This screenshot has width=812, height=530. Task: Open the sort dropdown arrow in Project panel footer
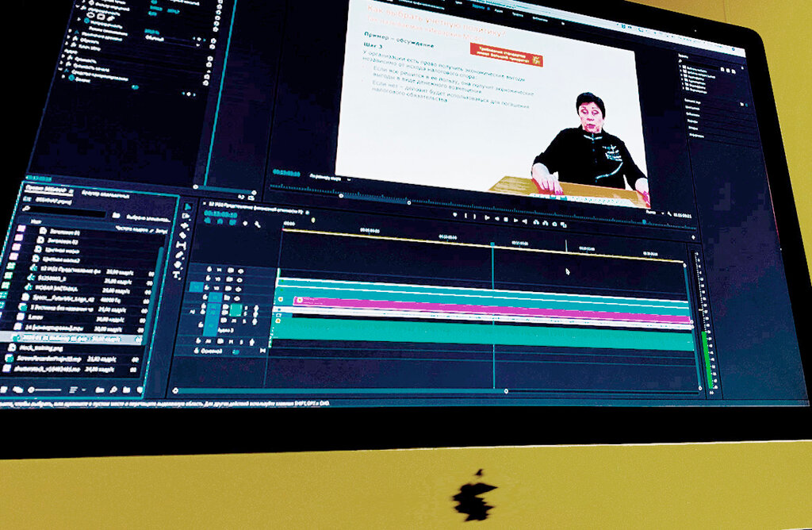click(84, 390)
